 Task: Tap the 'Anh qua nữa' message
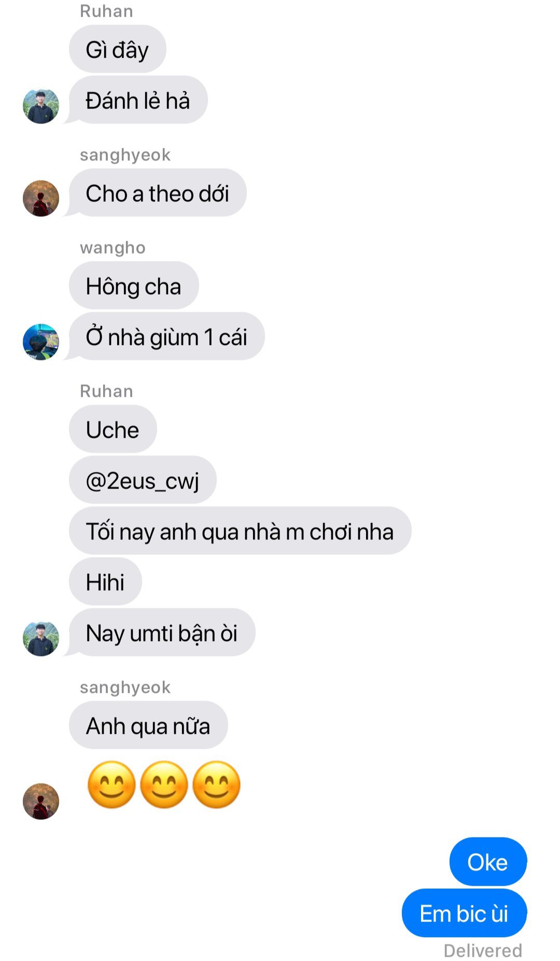(x=148, y=726)
